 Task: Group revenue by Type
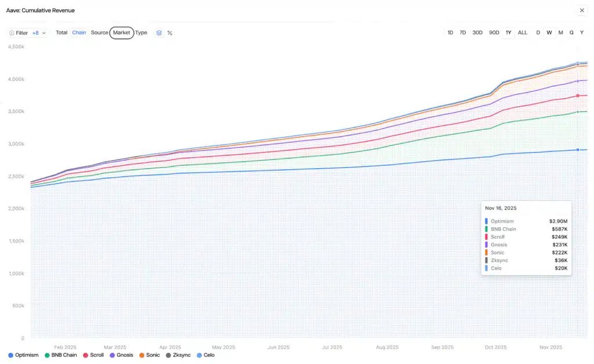pos(141,32)
